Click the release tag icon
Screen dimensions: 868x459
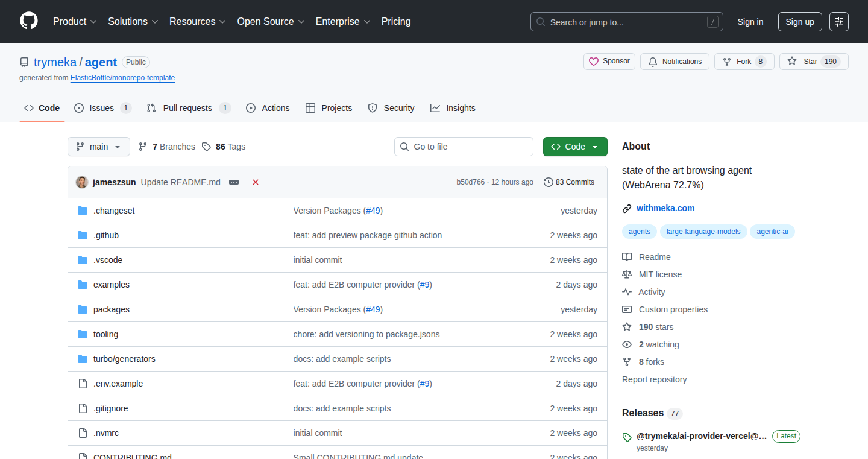627,437
